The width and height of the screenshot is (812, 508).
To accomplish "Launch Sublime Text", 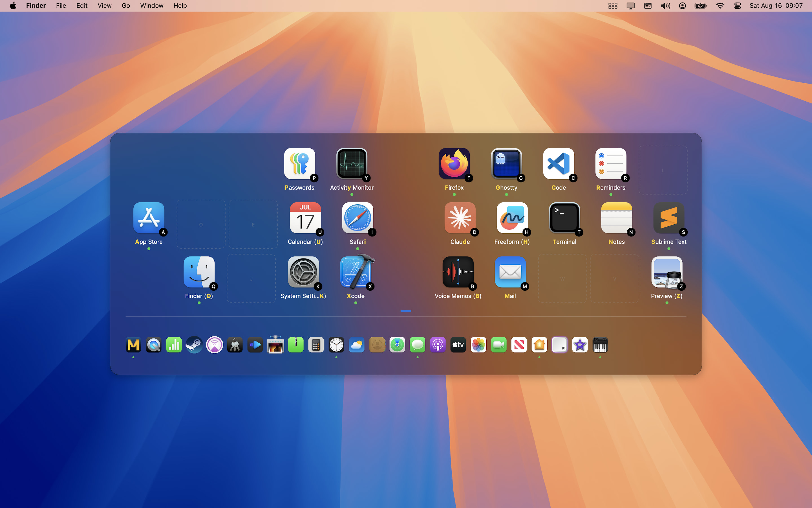I will pos(668,218).
